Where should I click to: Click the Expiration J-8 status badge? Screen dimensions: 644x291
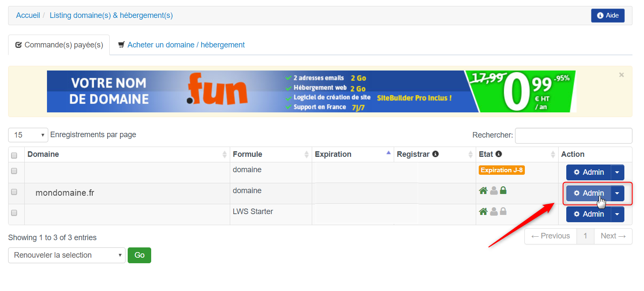pyautogui.click(x=502, y=170)
